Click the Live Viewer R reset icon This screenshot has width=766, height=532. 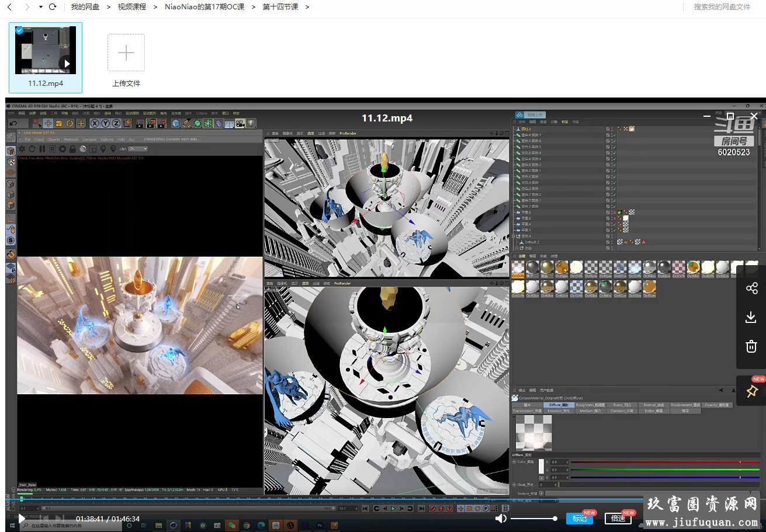(x=53, y=148)
